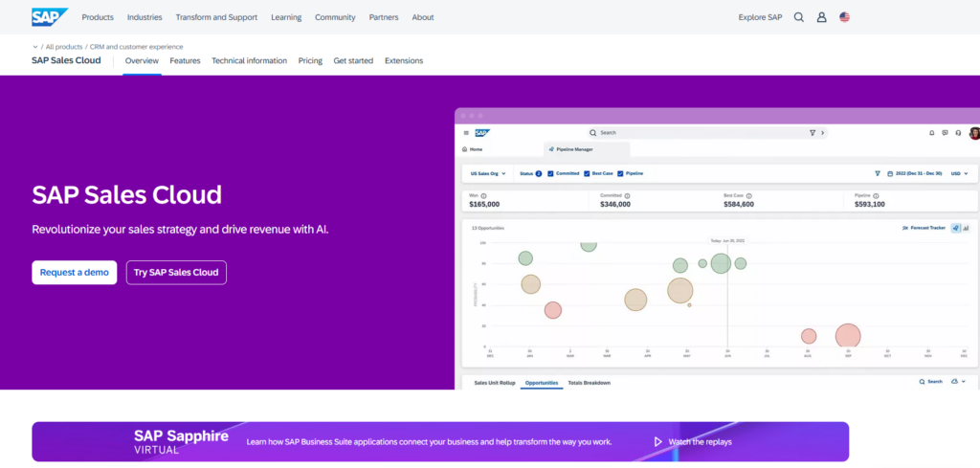The width and height of the screenshot is (980, 468).
Task: Select the Sales Unit Rollup tab
Action: 495,383
